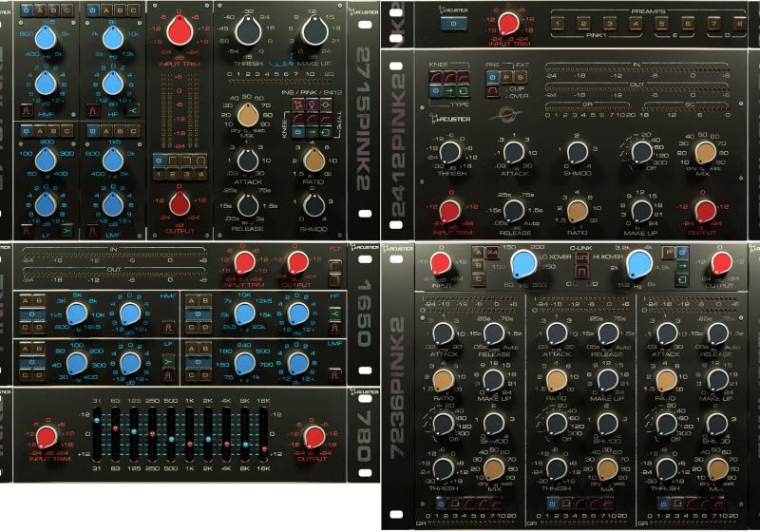760x532 pixels.
Task: Click the red OUTPUT knob in 780
Action: 314,437
